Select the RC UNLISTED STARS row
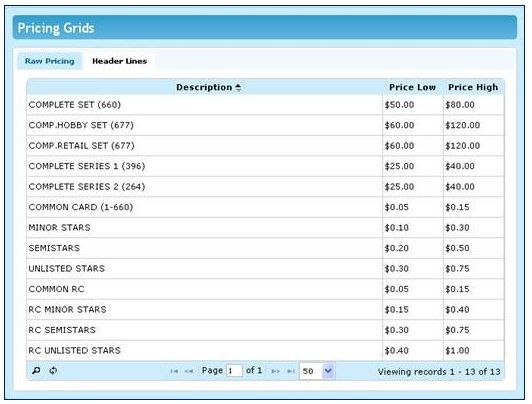532x404 pixels. pos(265,350)
